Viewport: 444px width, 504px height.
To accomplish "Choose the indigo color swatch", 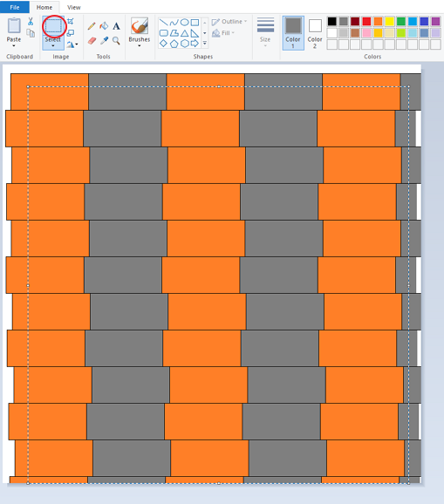I will pyautogui.click(x=424, y=22).
